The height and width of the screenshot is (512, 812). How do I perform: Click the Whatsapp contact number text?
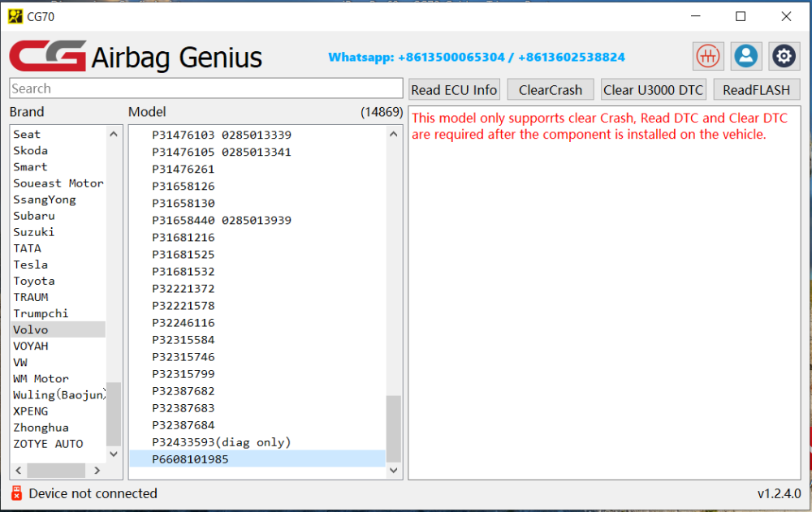click(x=477, y=57)
